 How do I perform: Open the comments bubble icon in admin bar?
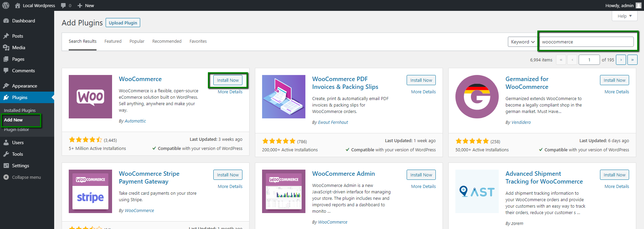63,5
